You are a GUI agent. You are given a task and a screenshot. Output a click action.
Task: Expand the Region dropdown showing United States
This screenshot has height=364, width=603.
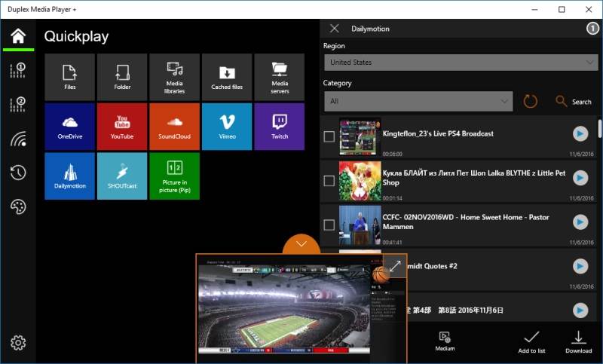coord(461,63)
